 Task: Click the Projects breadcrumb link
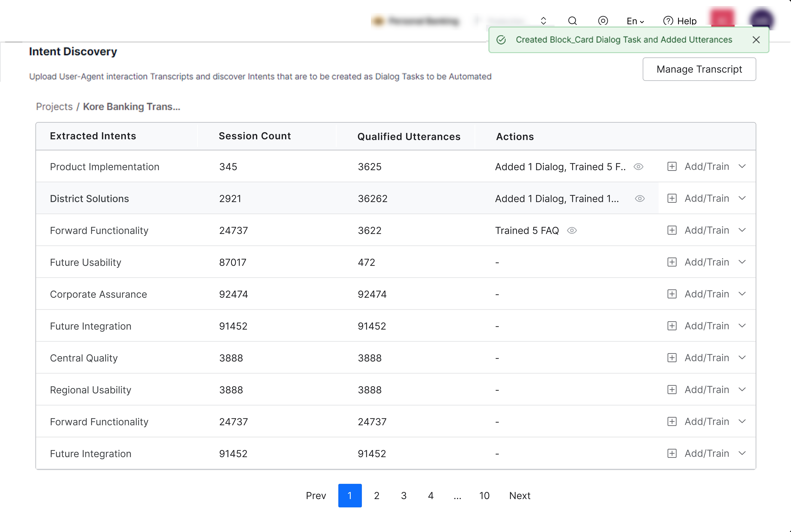click(x=54, y=107)
